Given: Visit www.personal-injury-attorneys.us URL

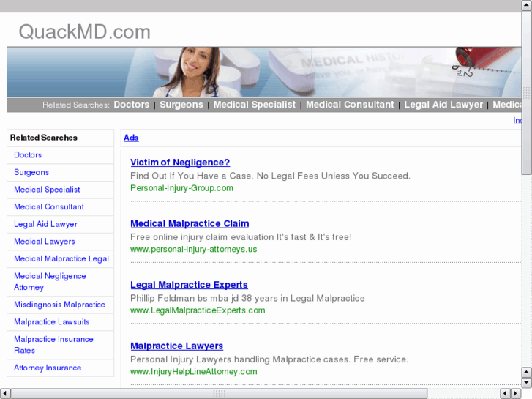Looking at the screenshot, I should click(193, 249).
